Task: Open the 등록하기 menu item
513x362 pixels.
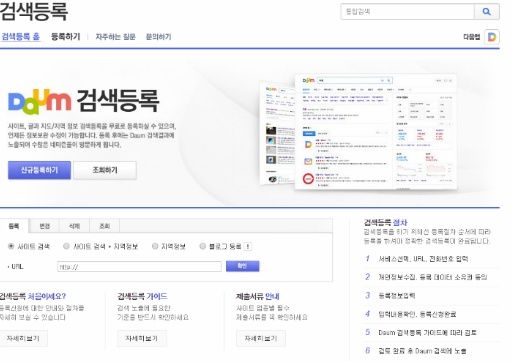Action: [65, 37]
